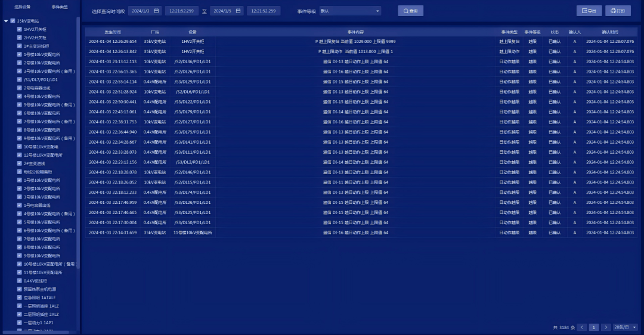
Task: Click the 导出 export button
Action: [x=589, y=11]
